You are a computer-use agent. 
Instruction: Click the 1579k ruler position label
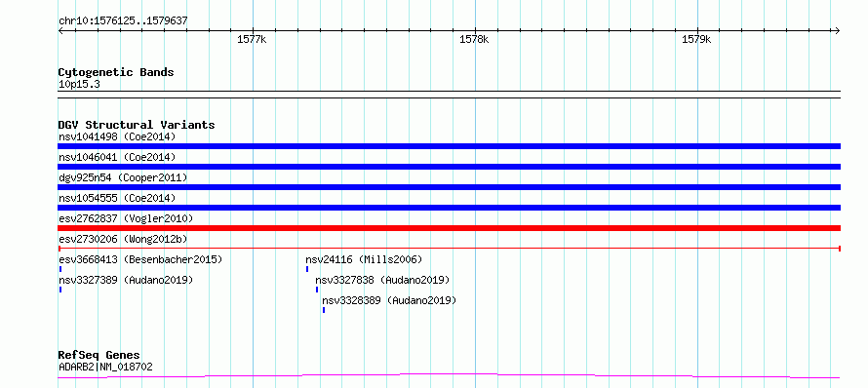[696, 39]
